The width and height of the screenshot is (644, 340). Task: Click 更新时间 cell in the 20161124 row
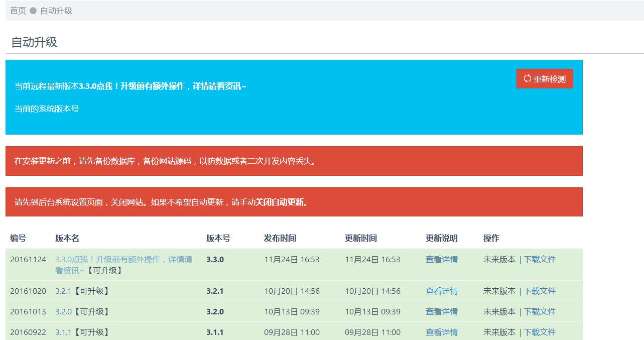click(373, 259)
